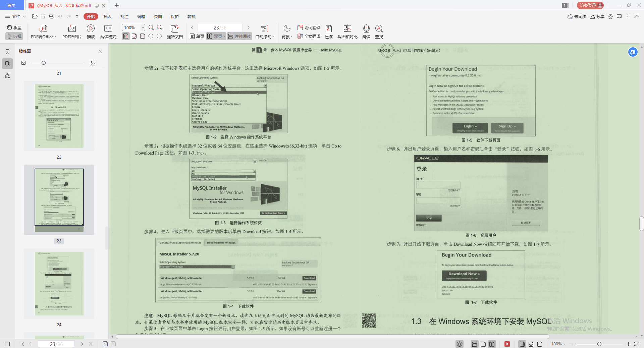Image resolution: width=644 pixels, height=348 pixels.
Task: Open settings gear icon in ribbon header
Action: pyautogui.click(x=610, y=16)
